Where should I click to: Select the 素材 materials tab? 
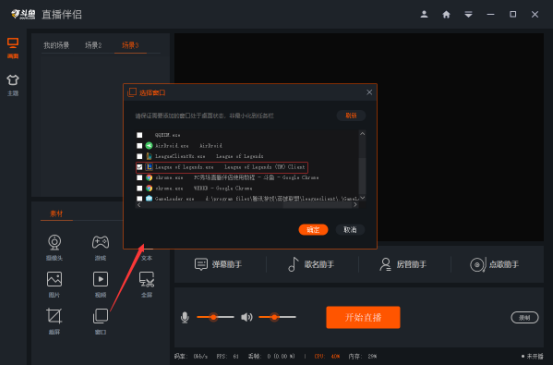(x=56, y=213)
